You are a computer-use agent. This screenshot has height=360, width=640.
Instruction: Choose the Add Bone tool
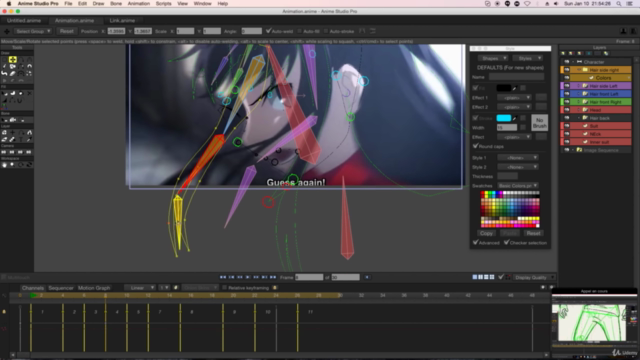pos(21,120)
